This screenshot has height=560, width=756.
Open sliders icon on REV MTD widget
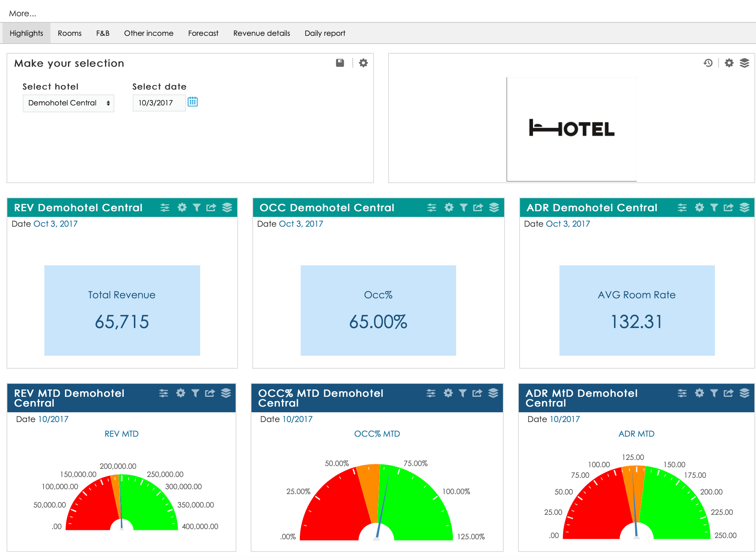point(164,393)
